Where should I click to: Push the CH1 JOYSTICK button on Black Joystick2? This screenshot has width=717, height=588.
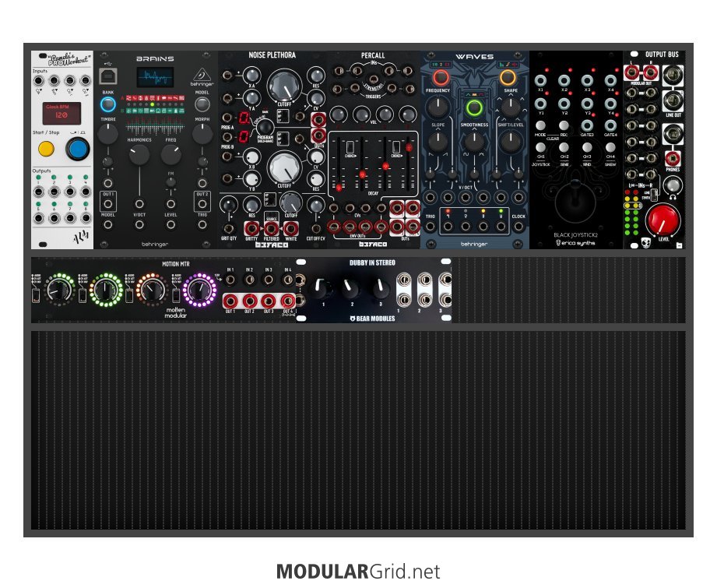[540, 147]
